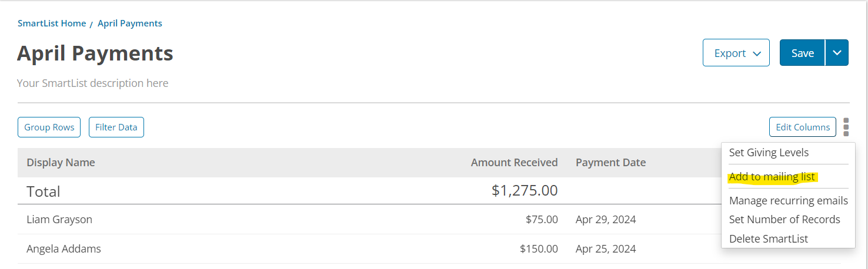868x269 pixels.
Task: Click the three-dot more options icon
Action: point(846,127)
